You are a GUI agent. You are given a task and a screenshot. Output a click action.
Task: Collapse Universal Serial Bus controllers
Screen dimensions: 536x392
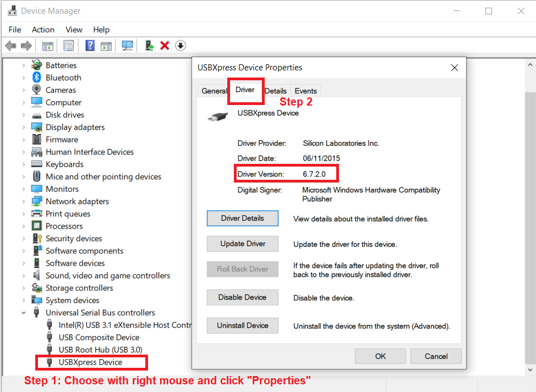[23, 313]
